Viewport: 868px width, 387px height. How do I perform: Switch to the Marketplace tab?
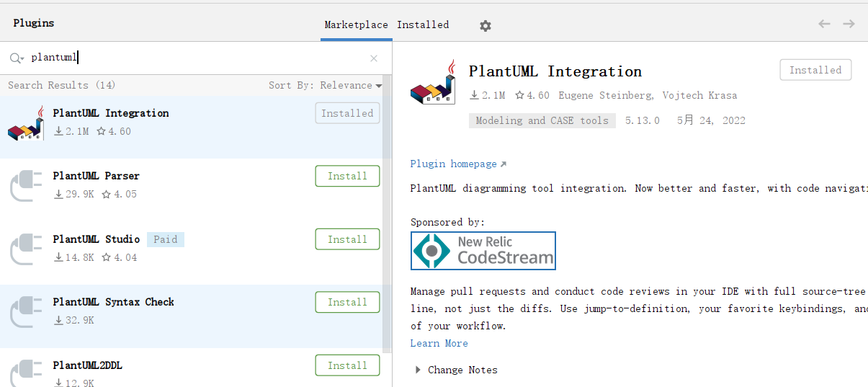(x=356, y=25)
